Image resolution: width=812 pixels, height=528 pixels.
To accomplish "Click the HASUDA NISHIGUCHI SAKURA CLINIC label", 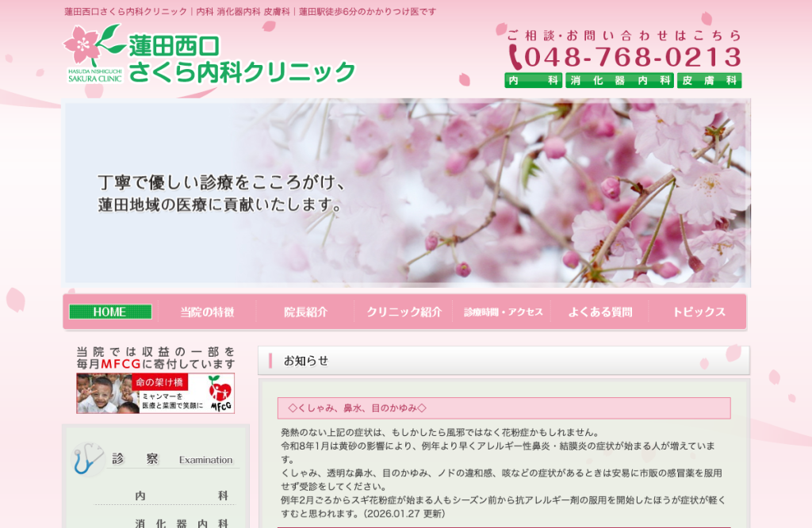I will [95, 75].
